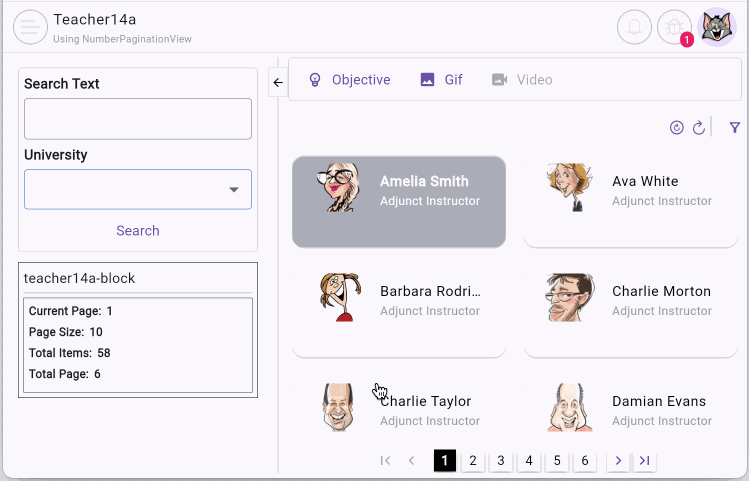Image resolution: width=749 pixels, height=481 pixels.
Task: Open the filter funnel icon
Action: [735, 128]
